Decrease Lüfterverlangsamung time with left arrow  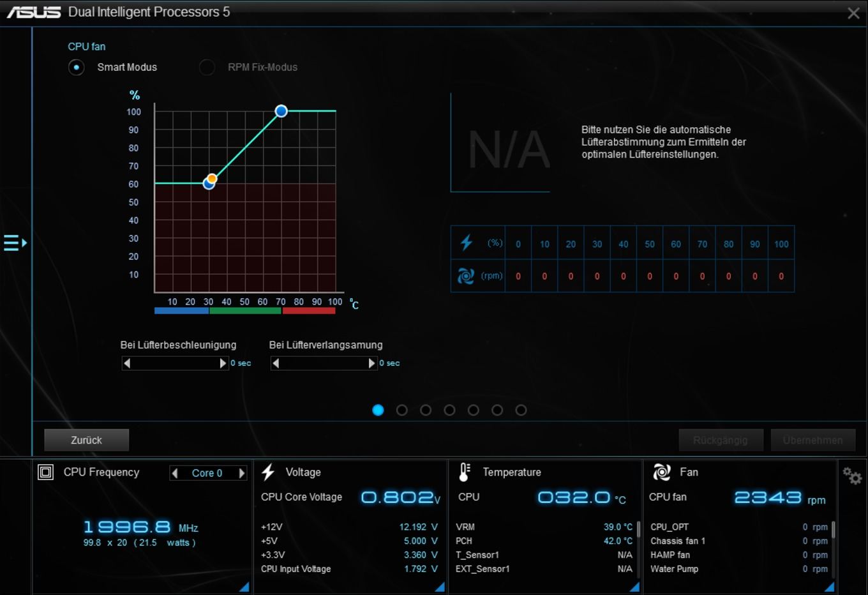pyautogui.click(x=276, y=363)
